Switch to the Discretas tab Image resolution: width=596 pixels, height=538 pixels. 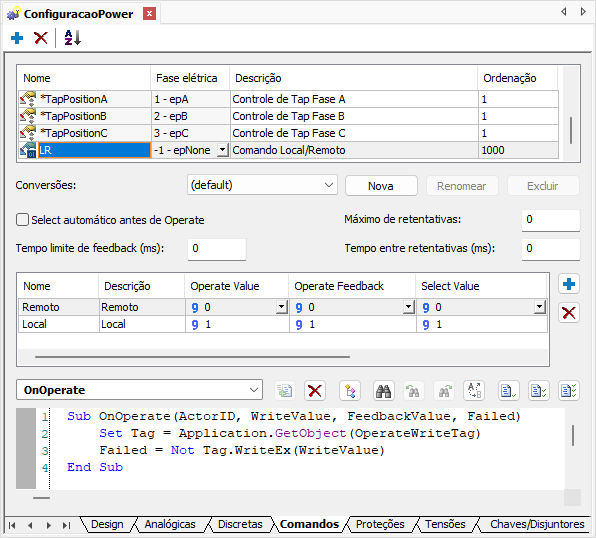[x=240, y=524]
